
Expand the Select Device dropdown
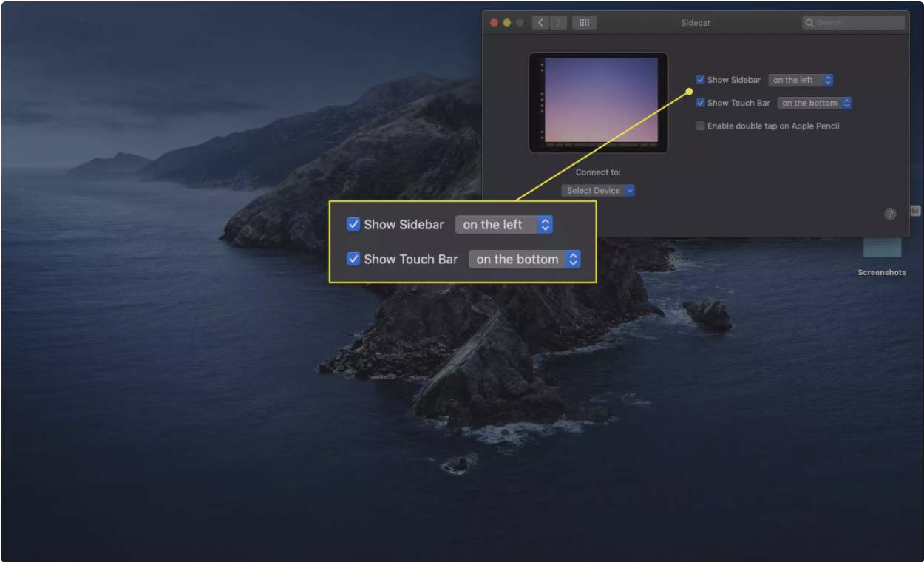coord(597,190)
